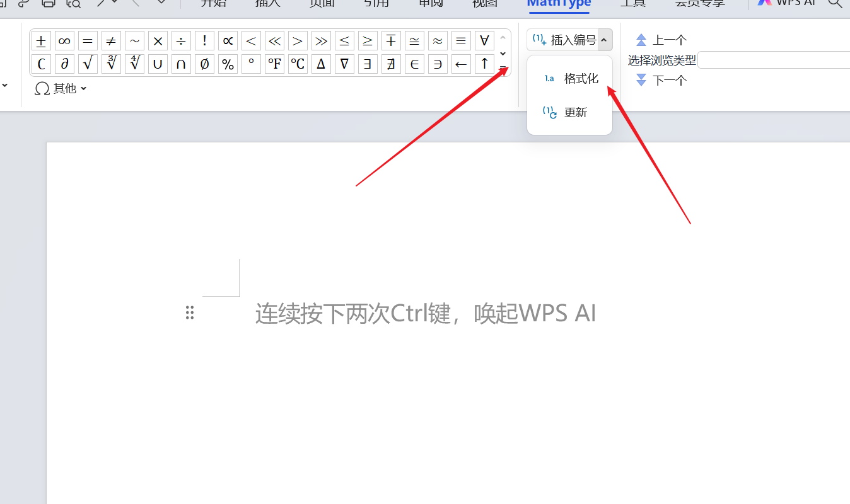The height and width of the screenshot is (504, 850).
Task: Insert the equals = symbol
Action: point(88,41)
